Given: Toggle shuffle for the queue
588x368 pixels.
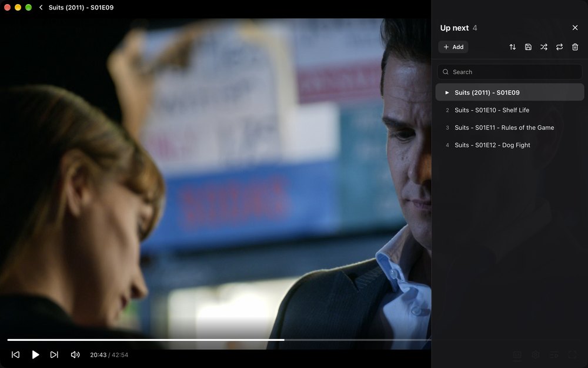Looking at the screenshot, I should [544, 47].
